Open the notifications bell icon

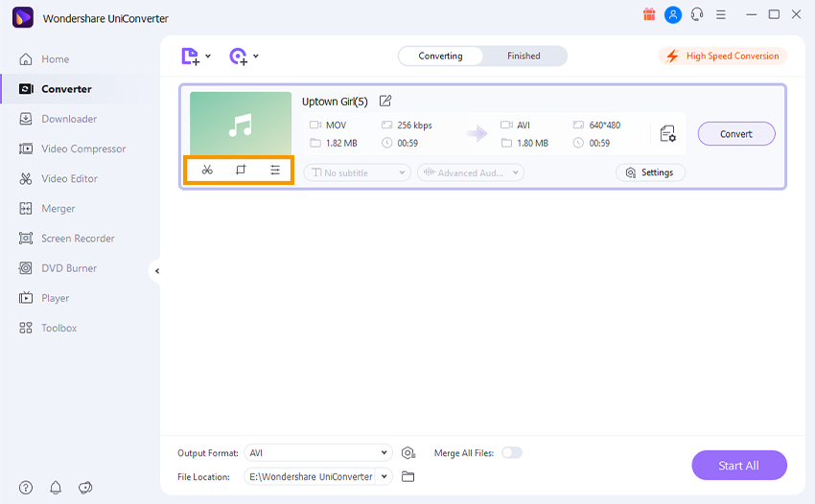56,488
